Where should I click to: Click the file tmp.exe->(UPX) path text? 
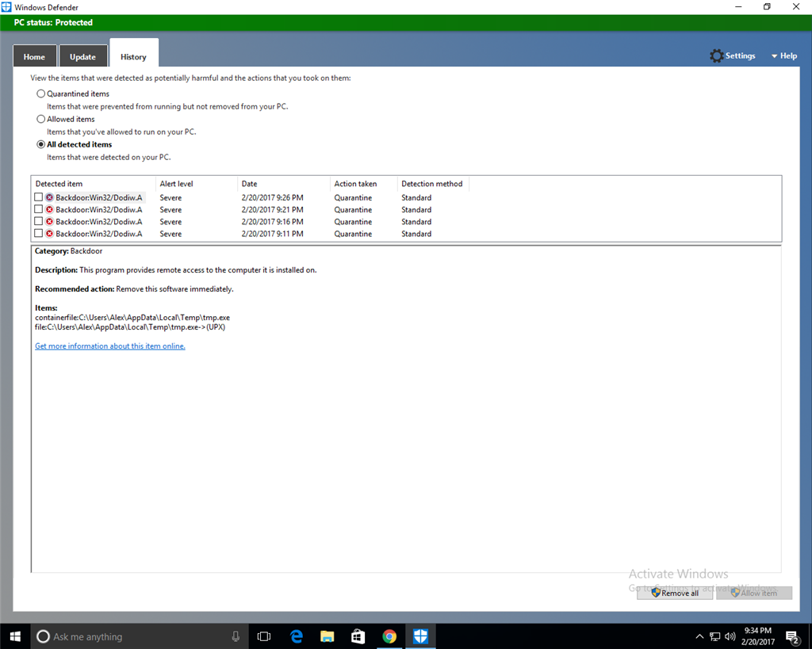point(130,327)
